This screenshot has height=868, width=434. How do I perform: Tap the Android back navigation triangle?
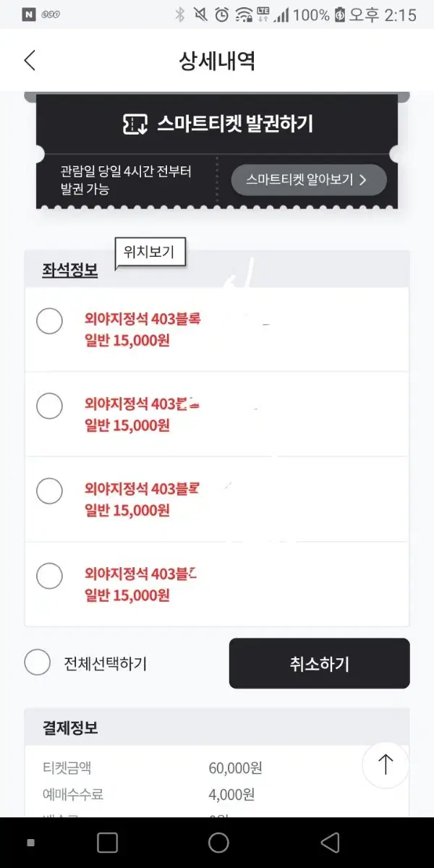[x=330, y=843]
